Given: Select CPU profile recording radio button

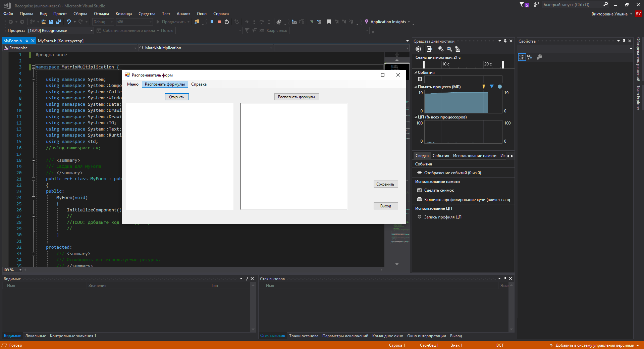Looking at the screenshot, I should pyautogui.click(x=419, y=217).
